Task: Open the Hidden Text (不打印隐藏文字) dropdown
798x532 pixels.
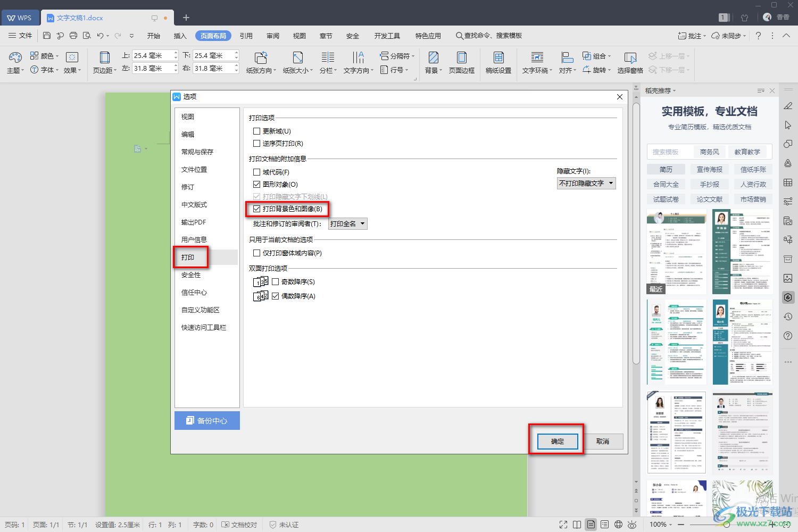Action: pyautogui.click(x=586, y=183)
